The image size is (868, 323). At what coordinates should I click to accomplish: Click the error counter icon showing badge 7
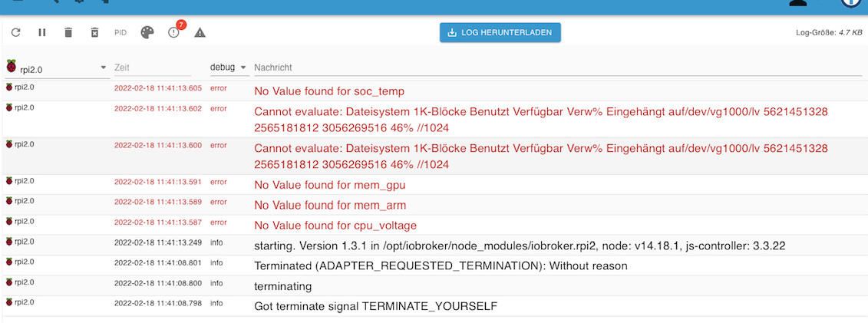coord(174,32)
